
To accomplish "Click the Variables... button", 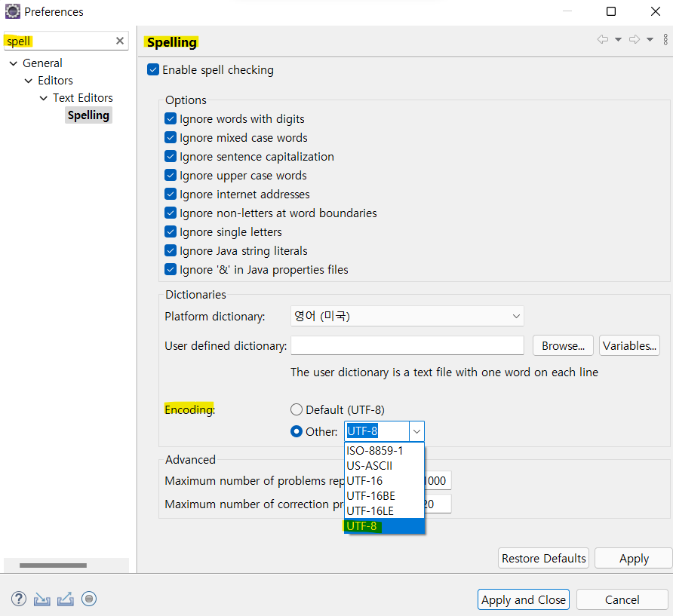I will (x=629, y=345).
